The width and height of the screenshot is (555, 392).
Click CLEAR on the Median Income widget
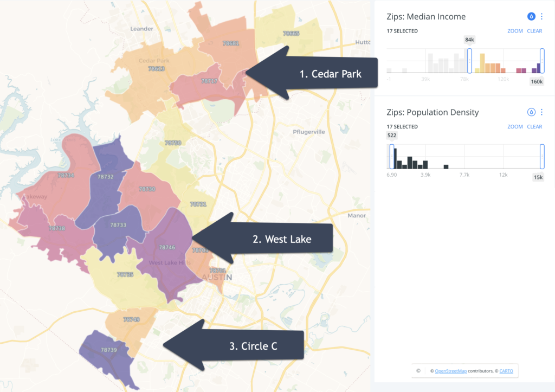534,31
